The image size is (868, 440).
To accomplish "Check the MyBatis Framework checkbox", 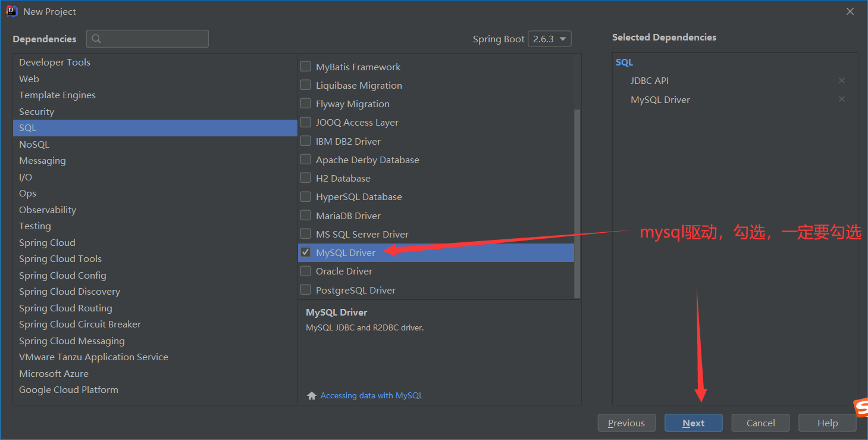I will 306,67.
